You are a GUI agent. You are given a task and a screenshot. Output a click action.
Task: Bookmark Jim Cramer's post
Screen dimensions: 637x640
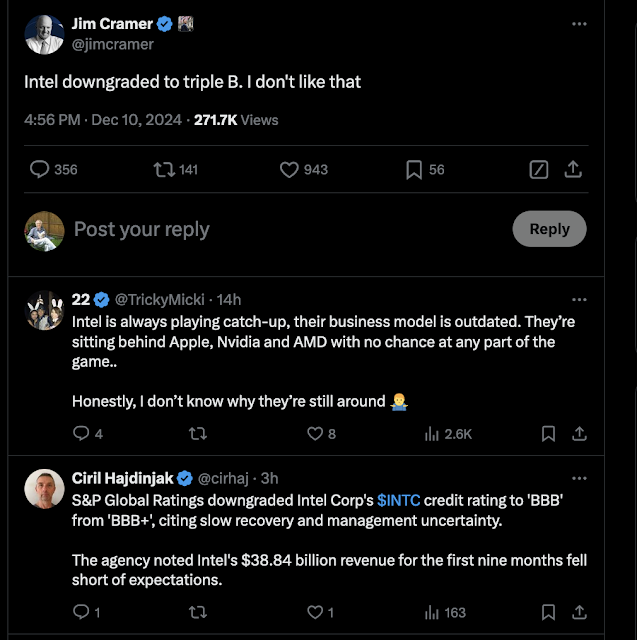414,170
